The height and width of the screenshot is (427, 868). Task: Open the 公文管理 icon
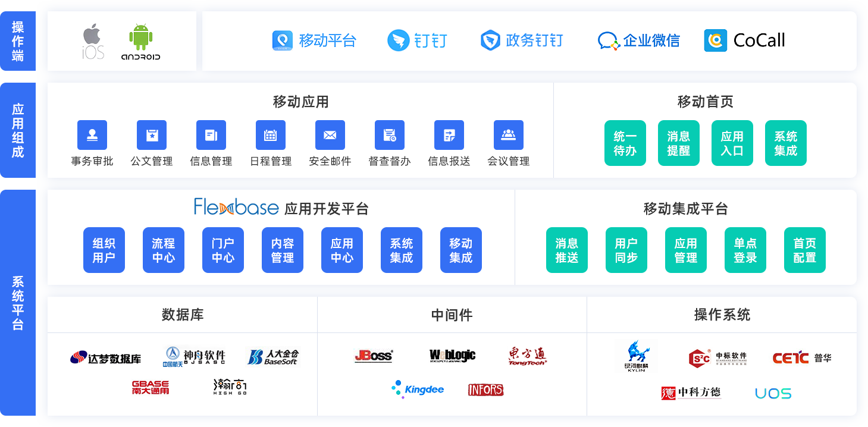pos(152,135)
